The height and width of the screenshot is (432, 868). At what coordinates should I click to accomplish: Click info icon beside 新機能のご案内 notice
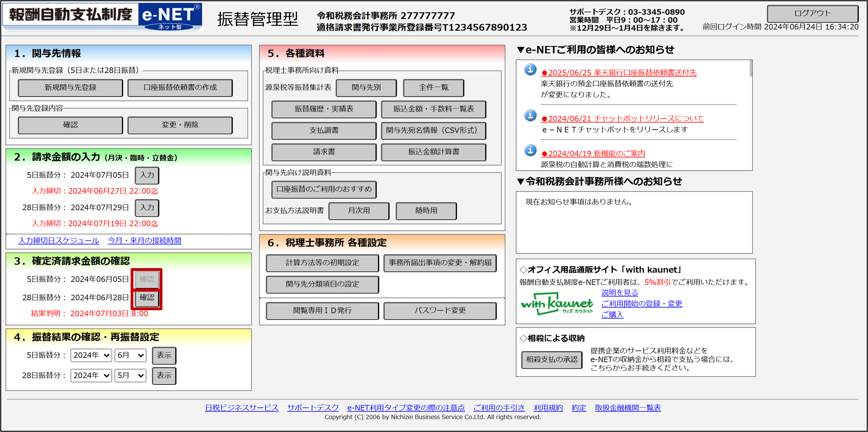click(x=530, y=150)
